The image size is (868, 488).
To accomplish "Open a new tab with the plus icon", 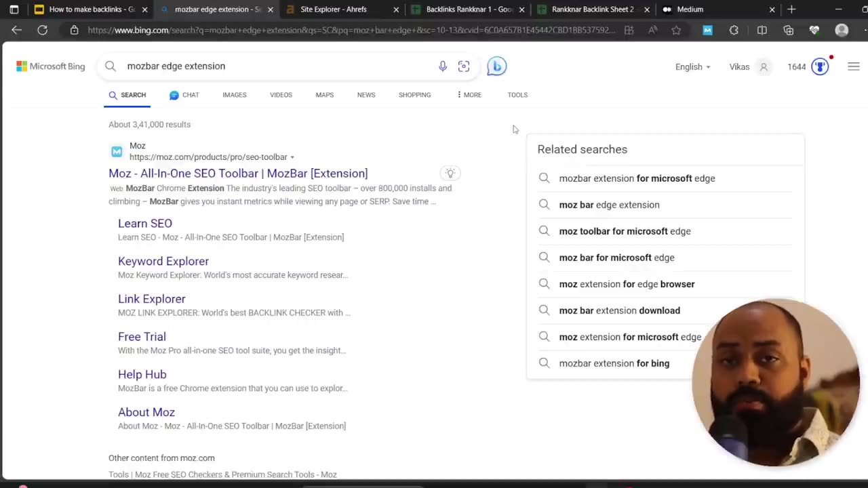I will pos(791,9).
